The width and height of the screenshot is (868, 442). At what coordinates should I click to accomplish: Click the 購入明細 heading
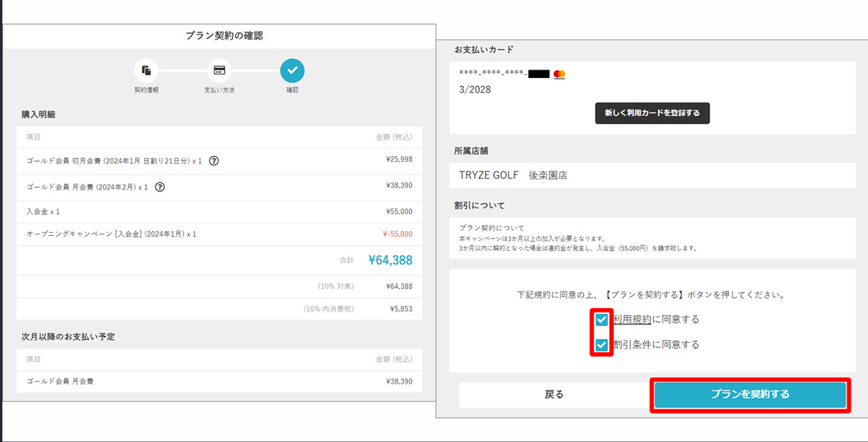tap(38, 114)
